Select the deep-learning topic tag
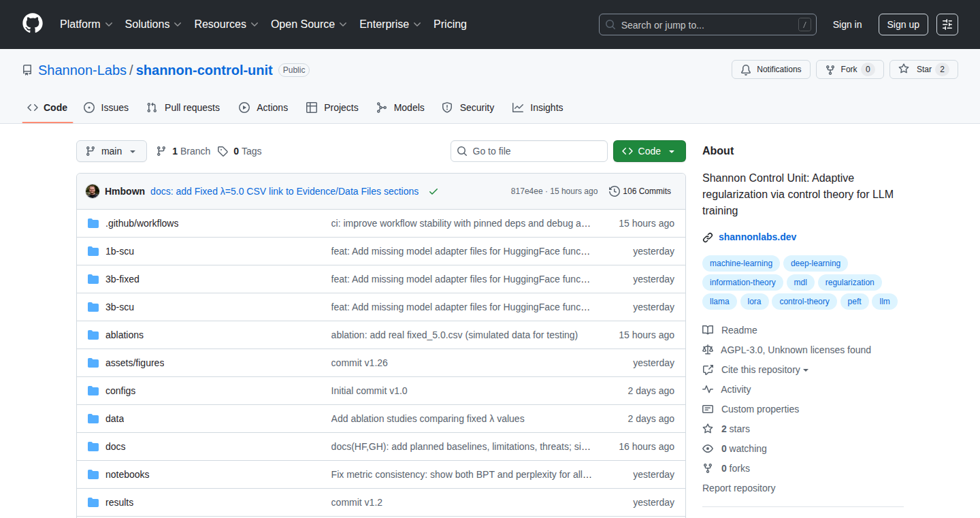The image size is (980, 518). (x=815, y=263)
